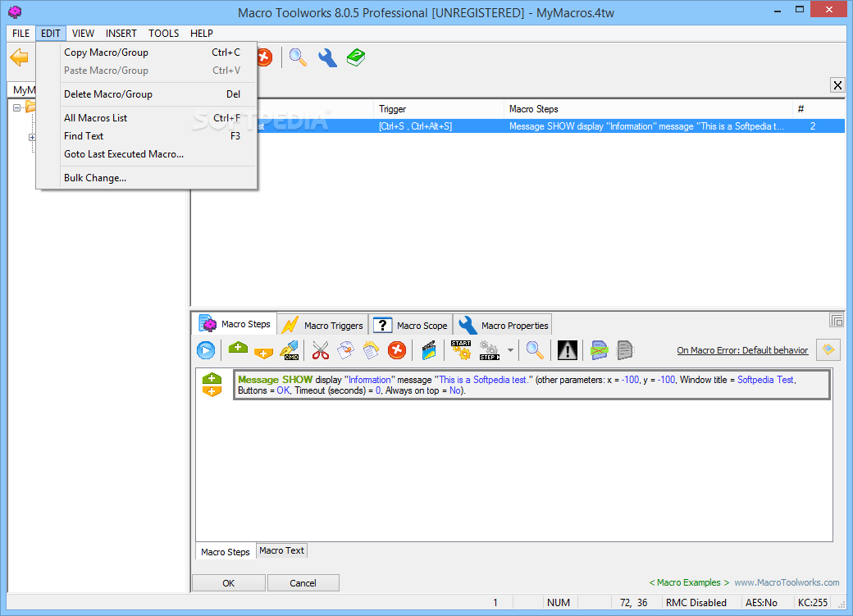Choose Bulk Change from the Edit menu
The width and height of the screenshot is (853, 616).
pyautogui.click(x=147, y=178)
